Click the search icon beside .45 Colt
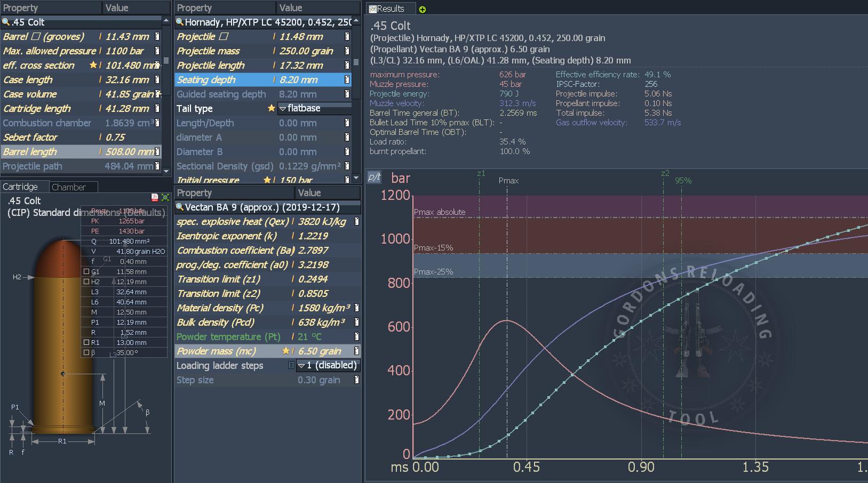 [x=6, y=22]
